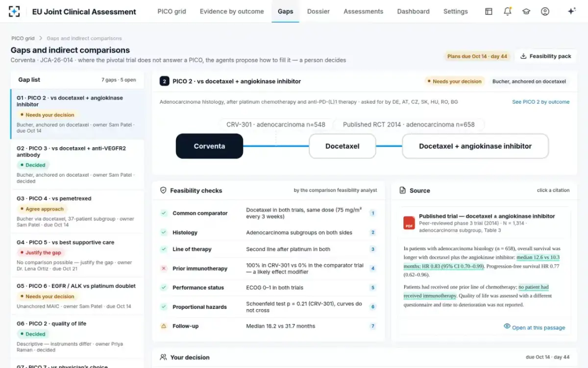Viewport: 588px width, 368px height.
Task: Select gap G4 PICO 5 vs best supportive care
Action: pyautogui.click(x=77, y=255)
